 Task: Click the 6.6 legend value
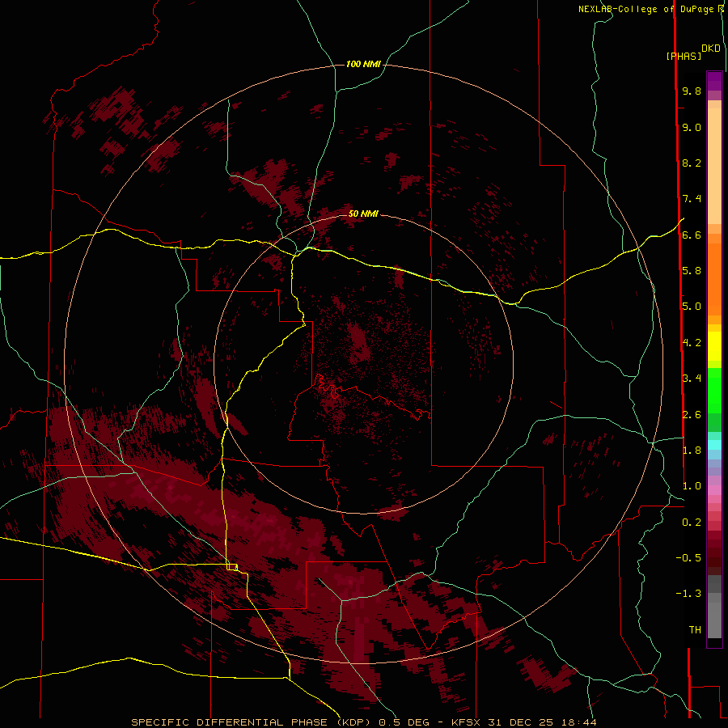coord(692,235)
